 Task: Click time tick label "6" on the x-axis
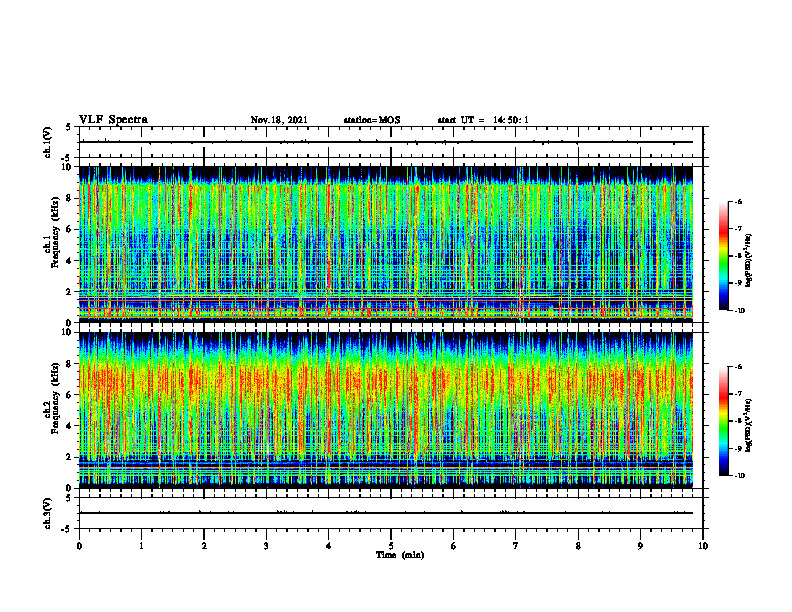click(454, 546)
